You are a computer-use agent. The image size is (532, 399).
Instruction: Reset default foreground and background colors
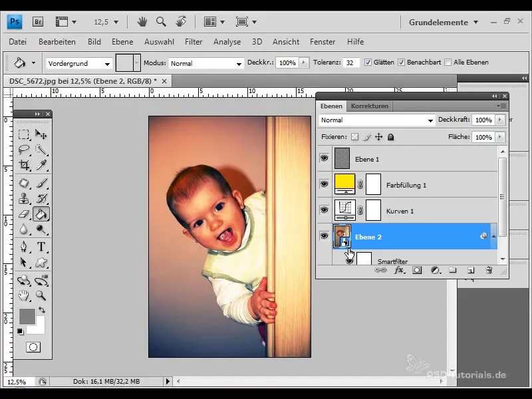[x=21, y=331]
